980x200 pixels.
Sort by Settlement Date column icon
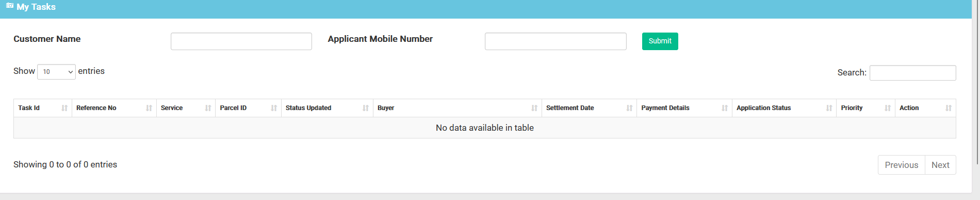click(x=629, y=108)
